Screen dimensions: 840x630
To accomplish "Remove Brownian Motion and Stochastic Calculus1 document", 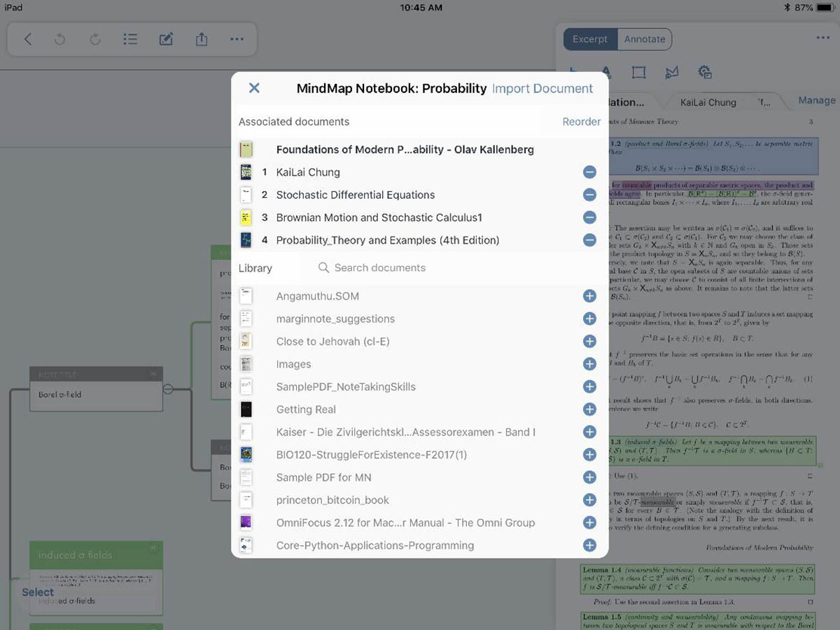I will tap(589, 218).
